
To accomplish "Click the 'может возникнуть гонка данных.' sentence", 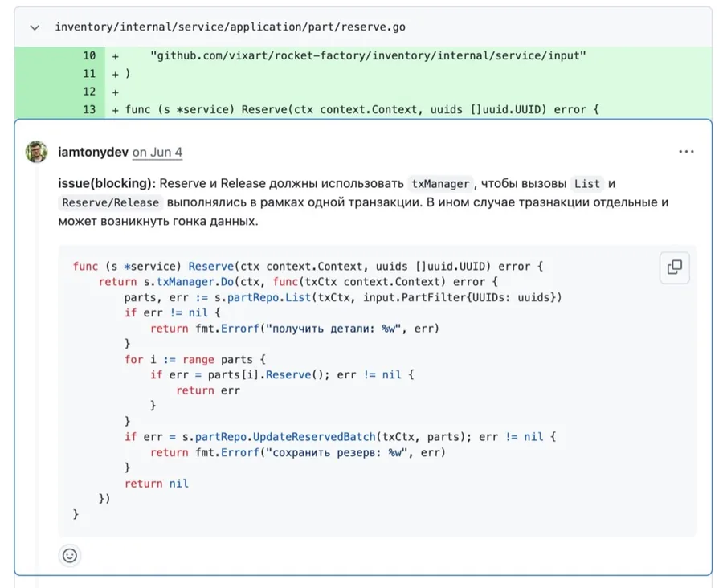I will pos(158,222).
